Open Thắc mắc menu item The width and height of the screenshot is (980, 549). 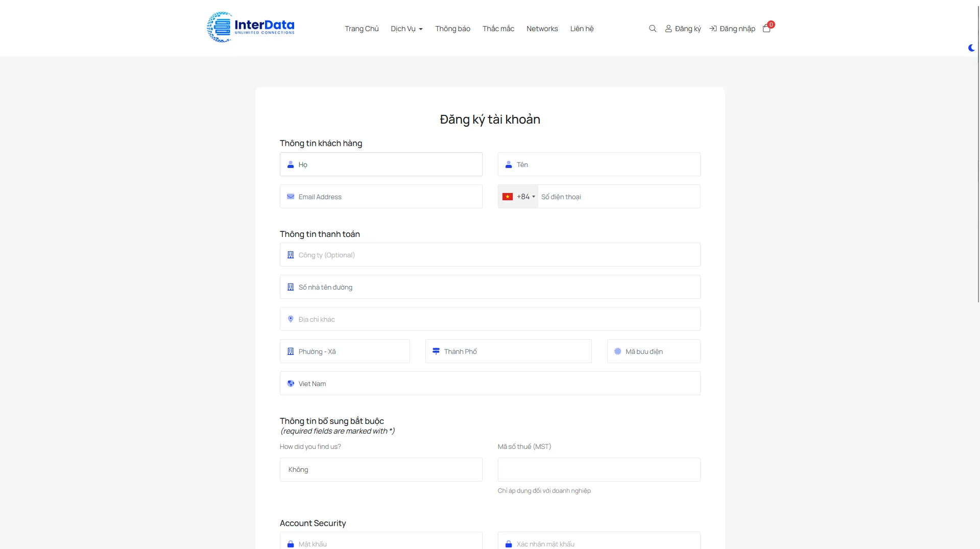(498, 29)
